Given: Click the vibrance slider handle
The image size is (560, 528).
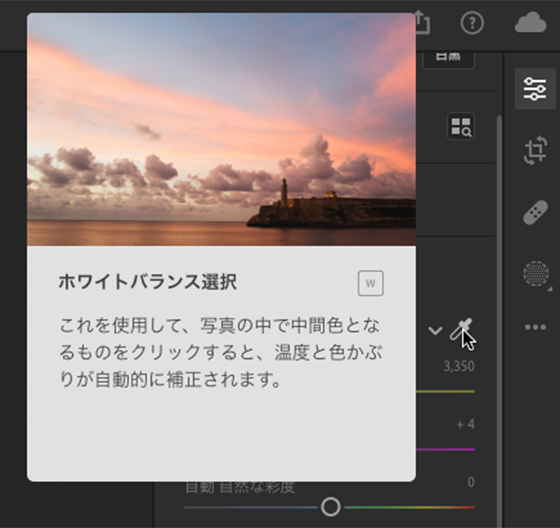Looking at the screenshot, I should pos(331,507).
